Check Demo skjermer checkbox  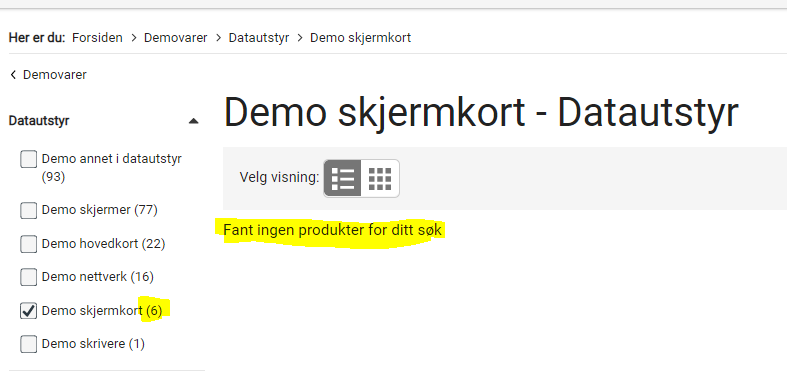[x=28, y=210]
